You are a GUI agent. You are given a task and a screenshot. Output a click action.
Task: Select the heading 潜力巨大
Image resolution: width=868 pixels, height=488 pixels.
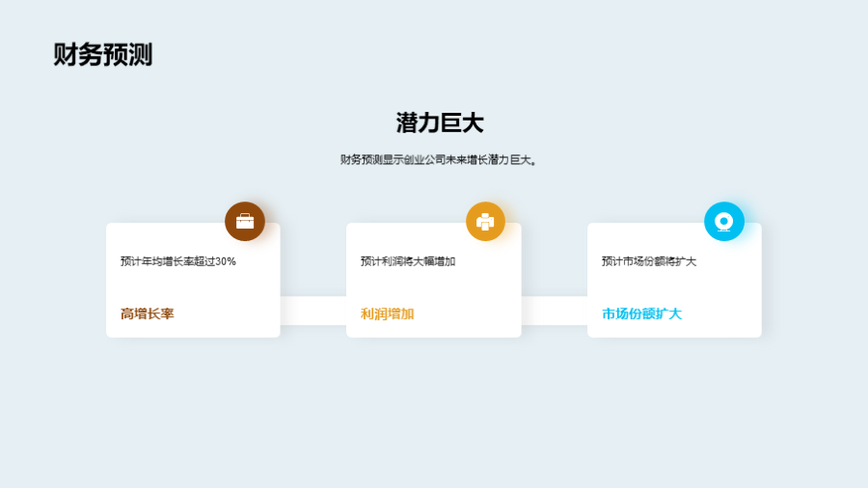pos(439,122)
